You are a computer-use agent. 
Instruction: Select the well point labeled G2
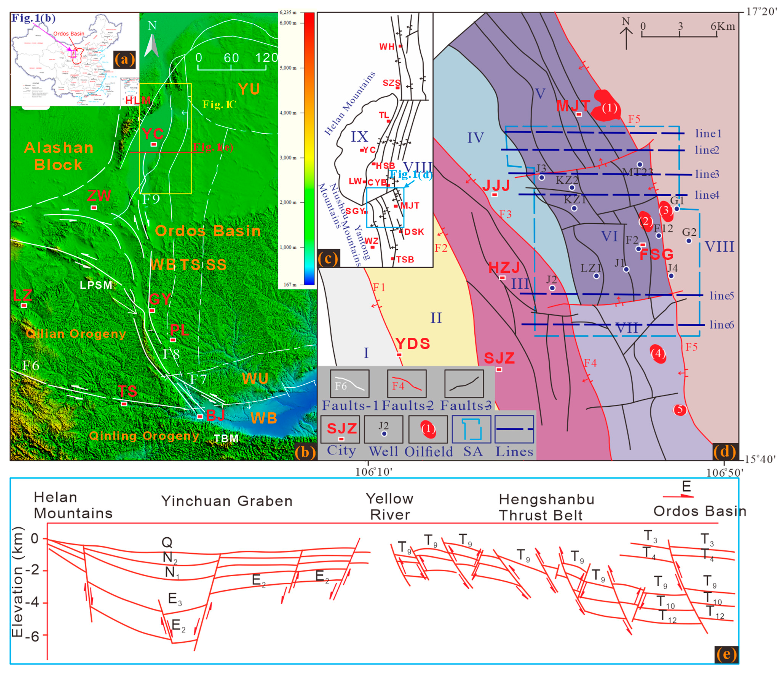pos(689,240)
